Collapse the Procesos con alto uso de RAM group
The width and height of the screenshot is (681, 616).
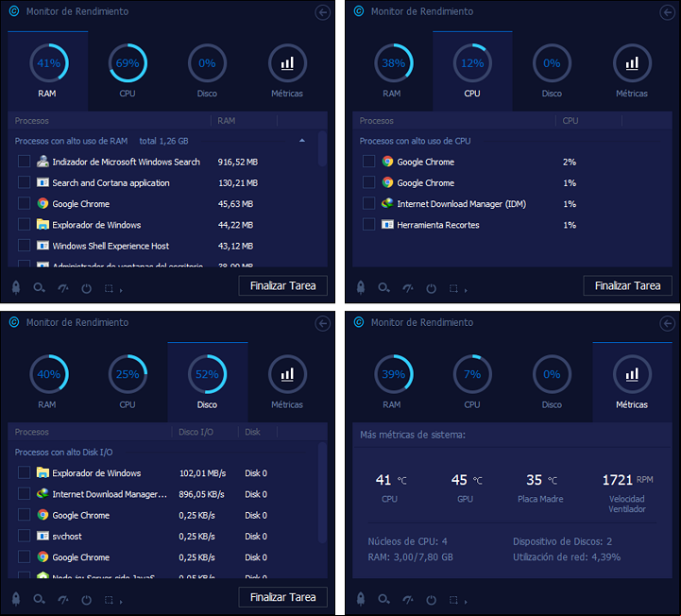[302, 141]
